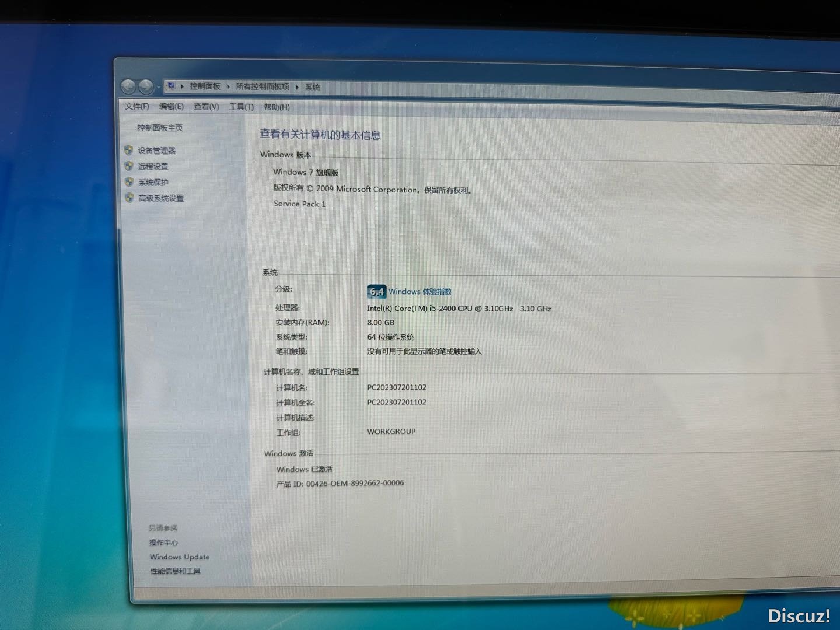
Task: Click 所有控制面板项 breadcrumb
Action: click(262, 86)
